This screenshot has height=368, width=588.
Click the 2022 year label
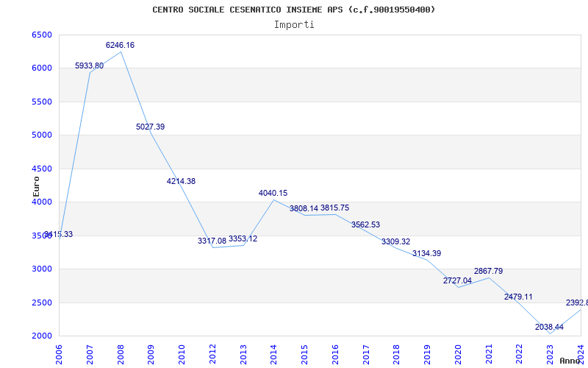tap(520, 354)
